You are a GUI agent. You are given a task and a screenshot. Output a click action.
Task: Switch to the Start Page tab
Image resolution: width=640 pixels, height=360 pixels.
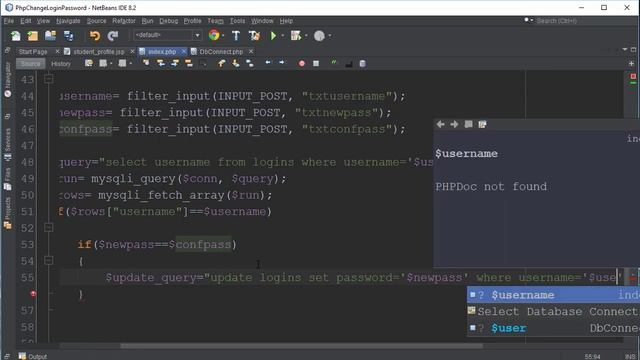(33, 52)
